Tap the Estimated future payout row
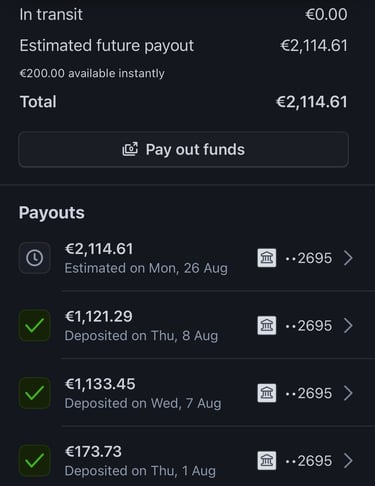Viewport: 375px width, 486px height. 184,46
